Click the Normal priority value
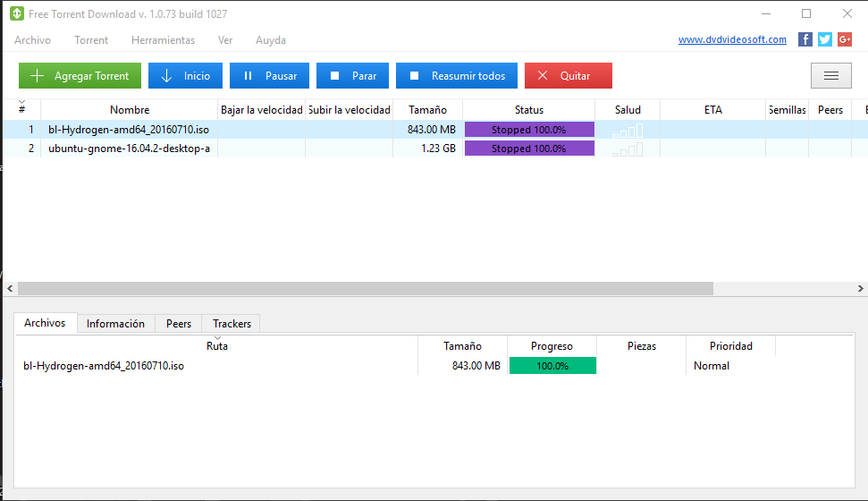Viewport: 868px width, 501px height. pyautogui.click(x=712, y=366)
